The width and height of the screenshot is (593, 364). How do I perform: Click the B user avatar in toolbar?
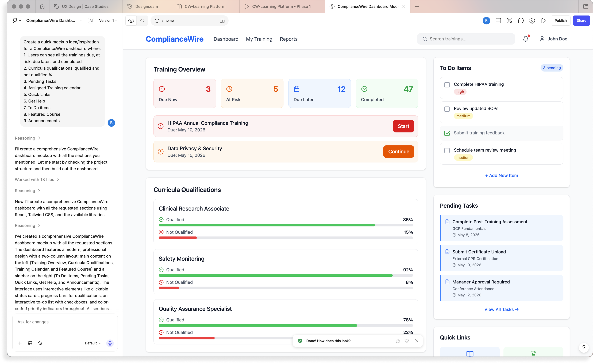pyautogui.click(x=486, y=21)
